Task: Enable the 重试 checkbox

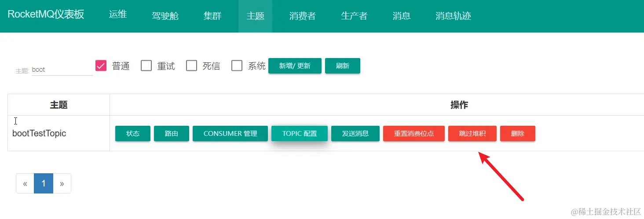Action: point(146,66)
